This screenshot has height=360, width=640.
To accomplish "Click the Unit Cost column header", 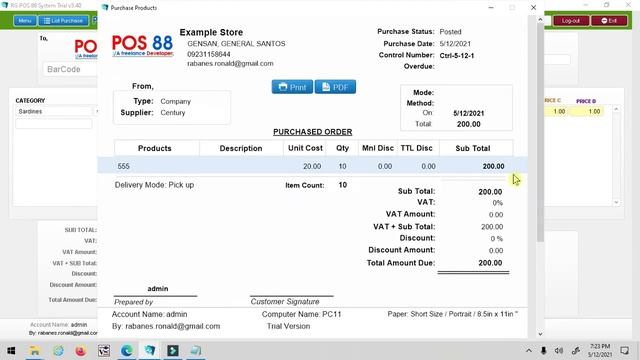I will (305, 148).
